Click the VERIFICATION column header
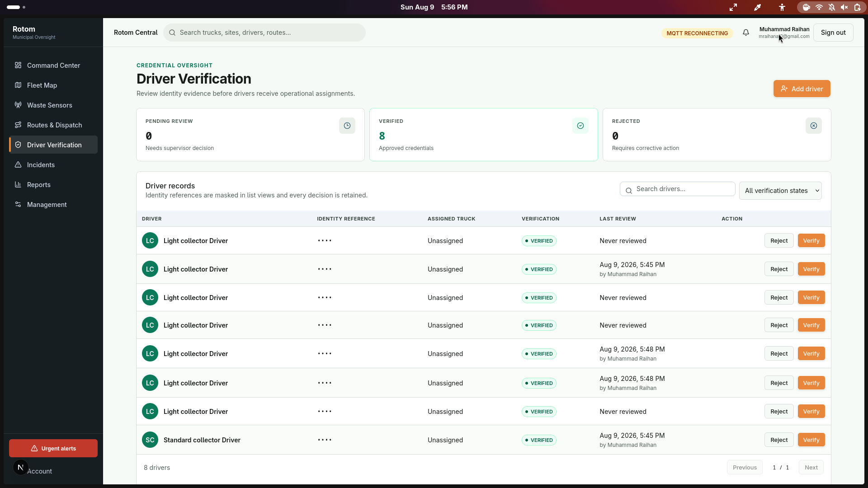 click(x=540, y=219)
